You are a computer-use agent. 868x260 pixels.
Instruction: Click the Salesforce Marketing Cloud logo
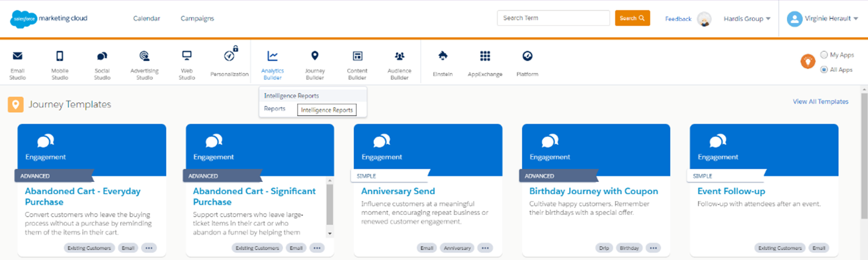click(49, 18)
